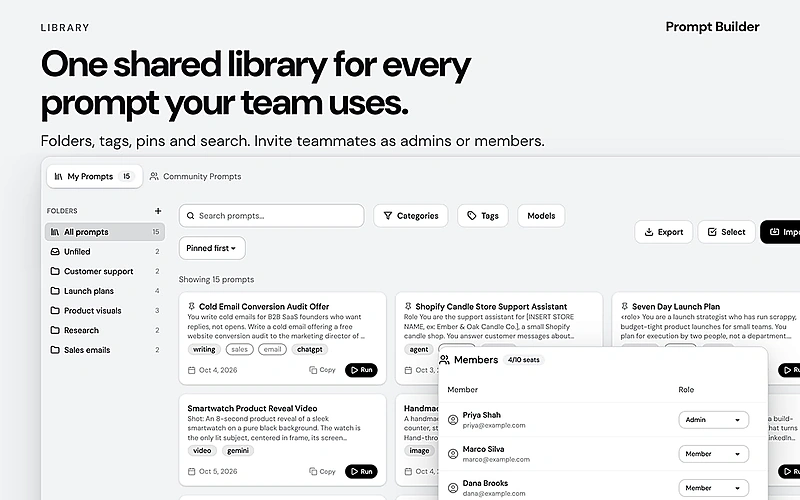The image size is (800, 500).
Task: Click the chatgpt tag on Cold Email card
Action: tap(310, 349)
